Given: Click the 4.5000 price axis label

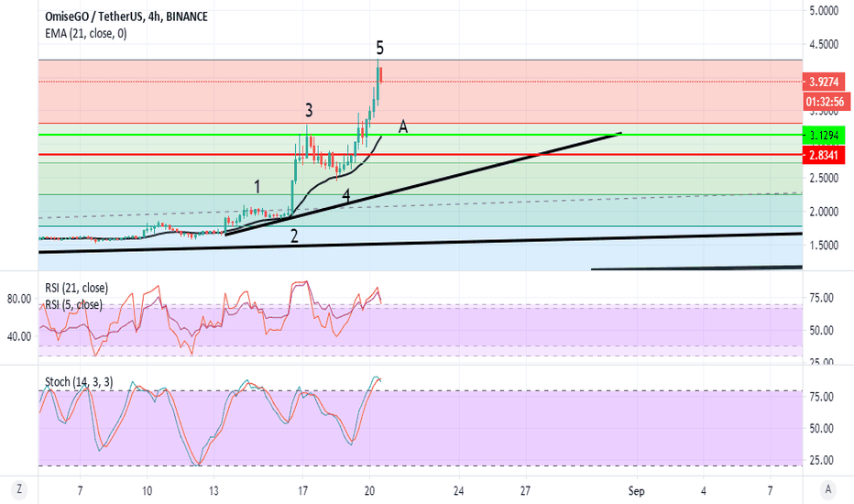Looking at the screenshot, I should (x=824, y=44).
